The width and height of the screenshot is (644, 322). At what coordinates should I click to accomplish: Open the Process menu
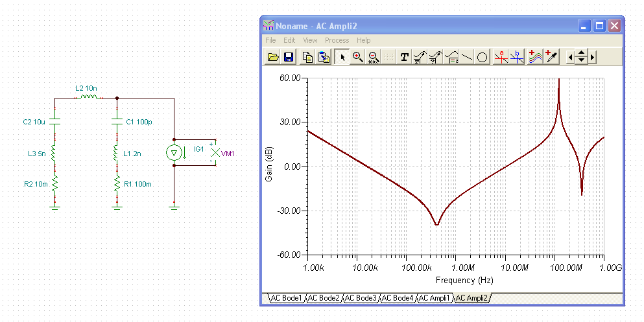click(x=337, y=40)
